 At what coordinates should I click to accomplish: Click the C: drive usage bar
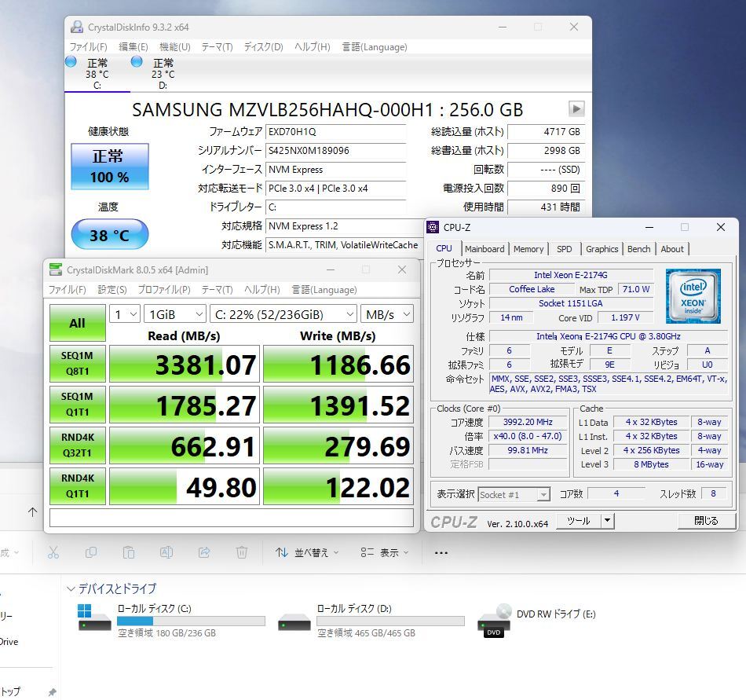pos(191,621)
